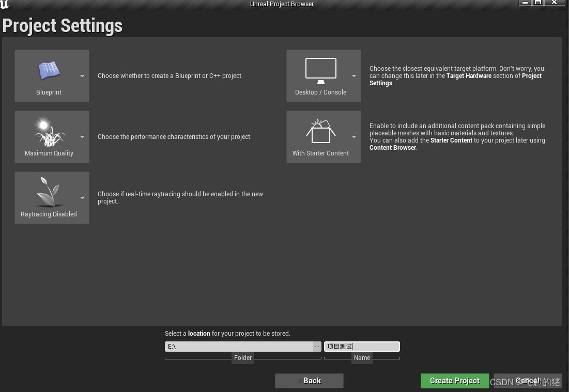Click the Raytracing Disabled label
The image size is (569, 392).
coord(49,214)
